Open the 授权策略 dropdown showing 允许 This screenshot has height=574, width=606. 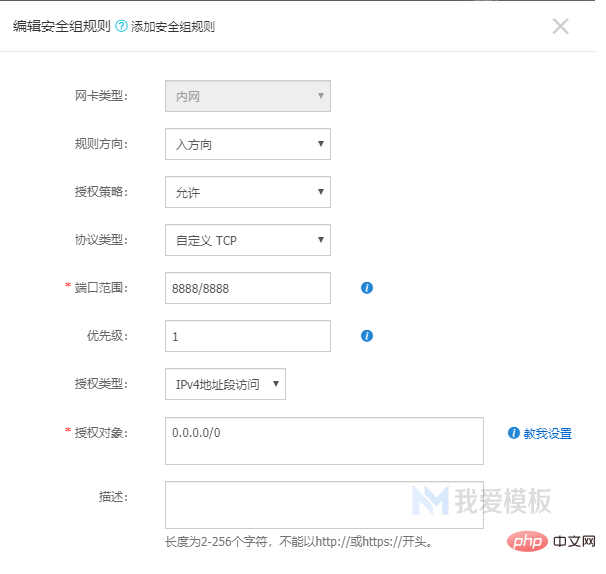(248, 192)
